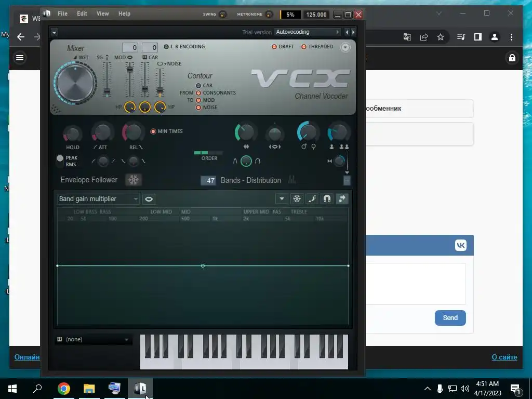Click the 47 bands number field
The width and height of the screenshot is (532, 399).
click(x=208, y=180)
